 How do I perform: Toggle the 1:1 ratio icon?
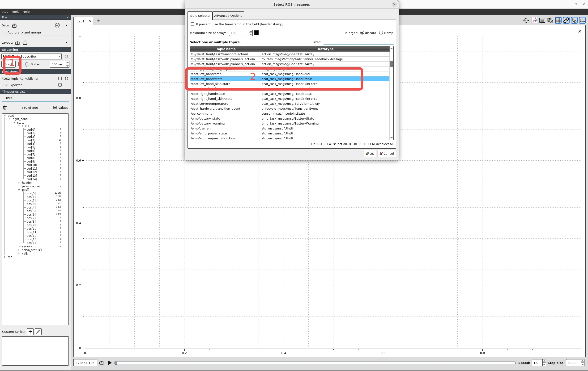click(582, 21)
